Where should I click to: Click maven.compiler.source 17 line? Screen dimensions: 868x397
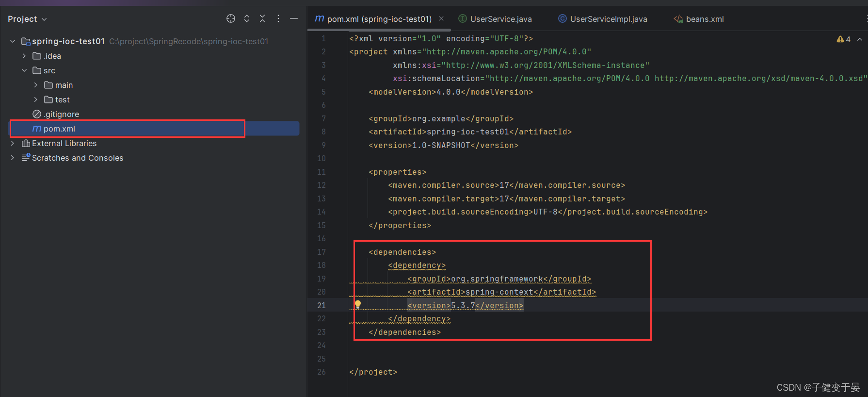click(506, 185)
